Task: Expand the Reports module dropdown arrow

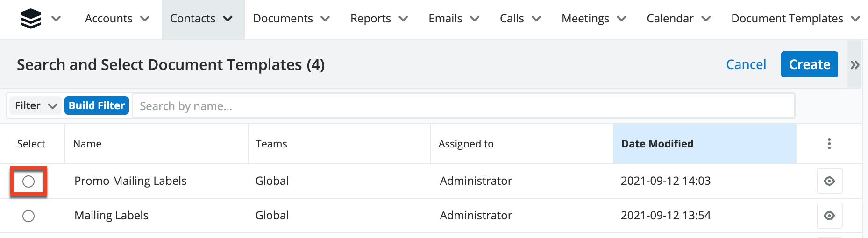Action: [x=404, y=19]
